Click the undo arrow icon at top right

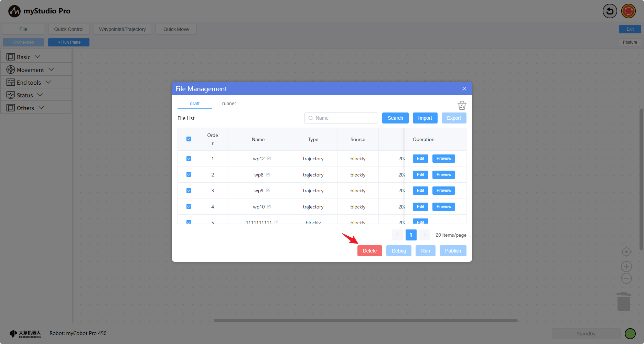pos(610,11)
